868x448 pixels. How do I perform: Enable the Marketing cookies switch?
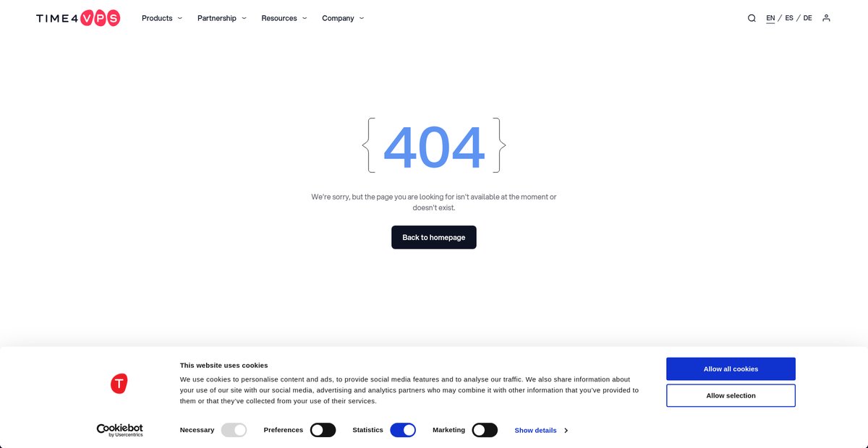(x=485, y=430)
